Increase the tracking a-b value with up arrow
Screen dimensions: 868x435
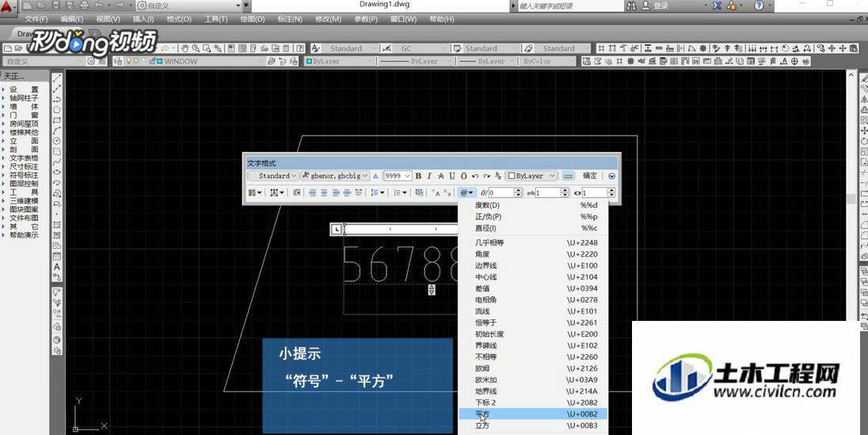565,189
